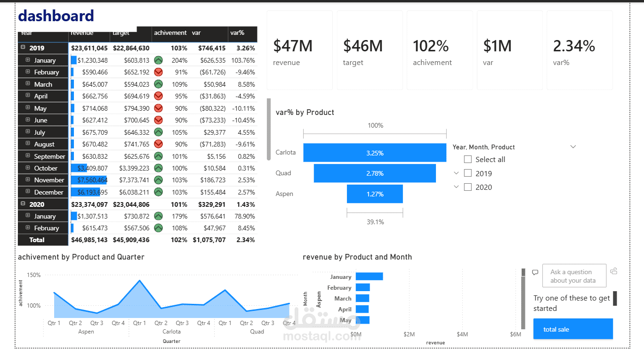Click the red status icon for May 2019

click(158, 108)
